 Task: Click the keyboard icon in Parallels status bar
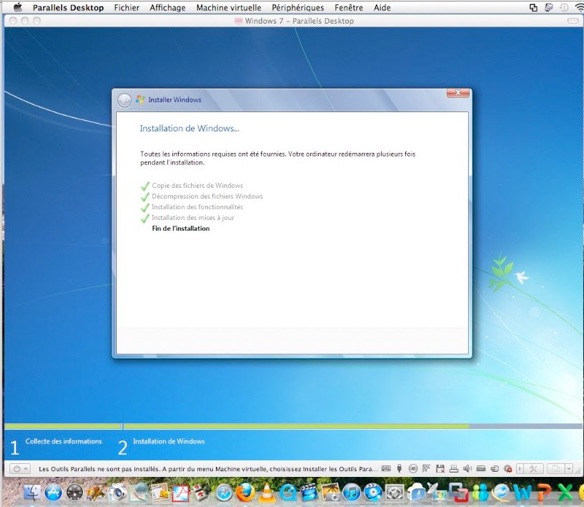coord(386,469)
